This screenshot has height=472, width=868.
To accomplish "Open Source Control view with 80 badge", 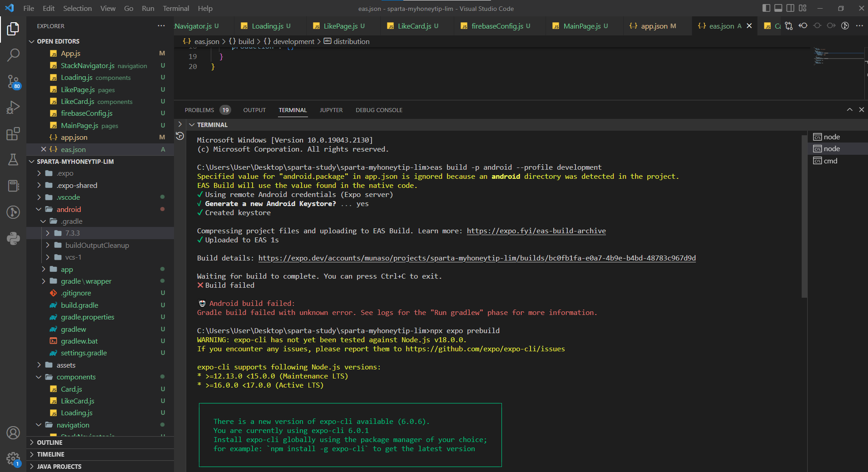I will point(13,82).
